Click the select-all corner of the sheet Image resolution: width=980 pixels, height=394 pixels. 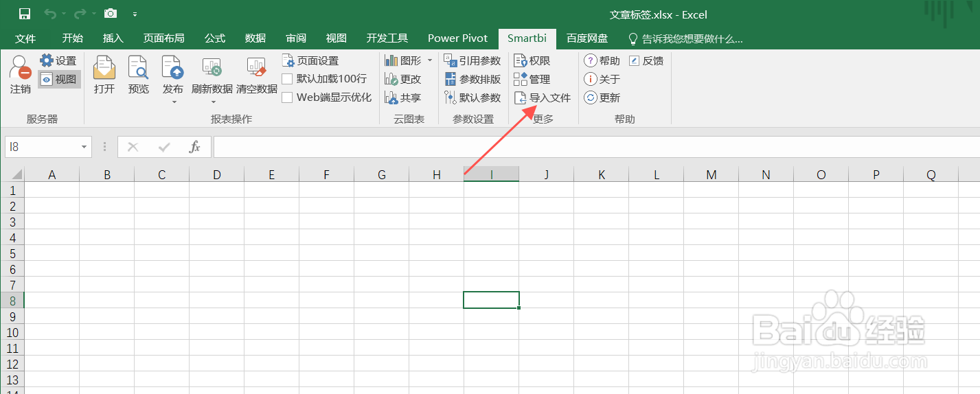13,174
